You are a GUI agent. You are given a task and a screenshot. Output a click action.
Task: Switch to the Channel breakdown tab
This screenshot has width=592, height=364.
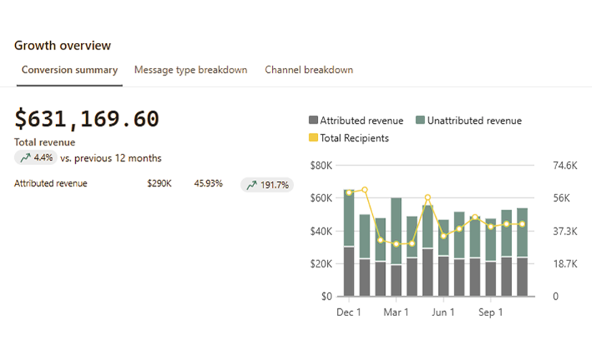309,70
